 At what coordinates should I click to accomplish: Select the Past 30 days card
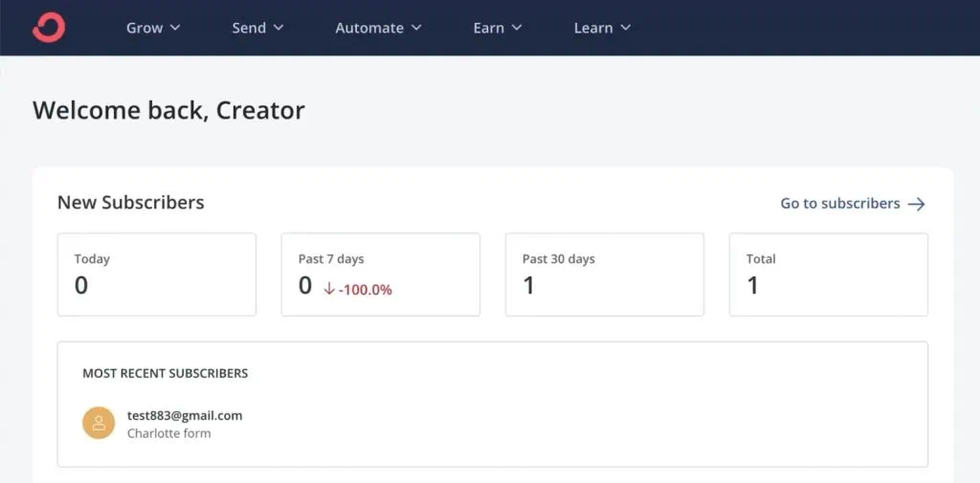point(605,274)
